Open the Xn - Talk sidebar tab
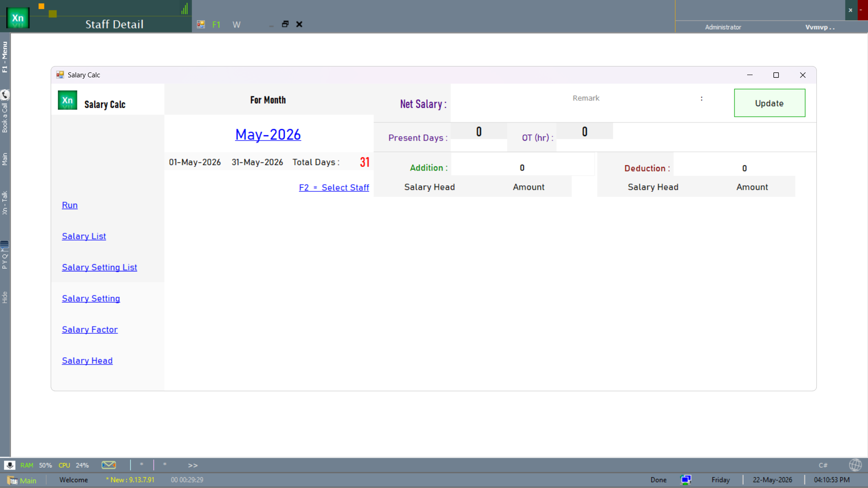Image resolution: width=868 pixels, height=488 pixels. click(x=5, y=203)
